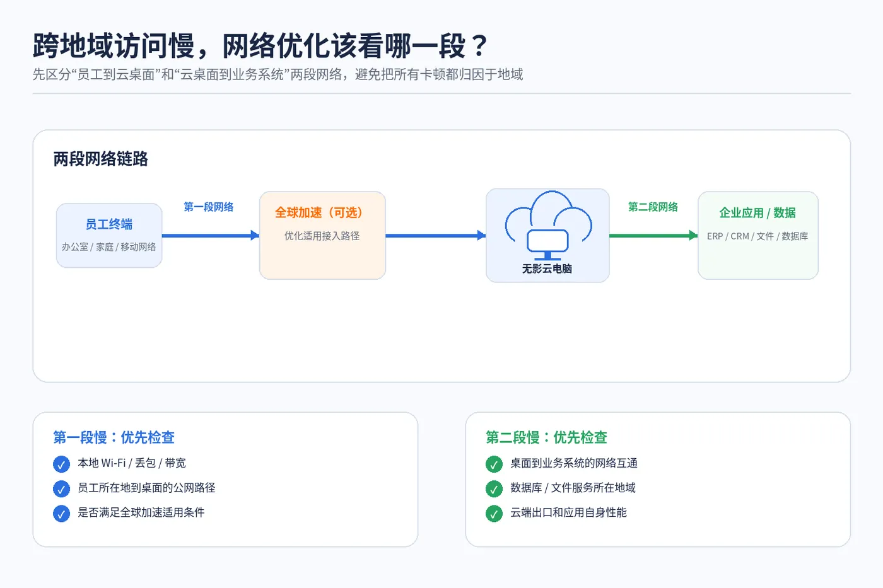This screenshot has height=588, width=883.
Task: Click the heading 第二段慢：优先检查
Action: click(547, 437)
